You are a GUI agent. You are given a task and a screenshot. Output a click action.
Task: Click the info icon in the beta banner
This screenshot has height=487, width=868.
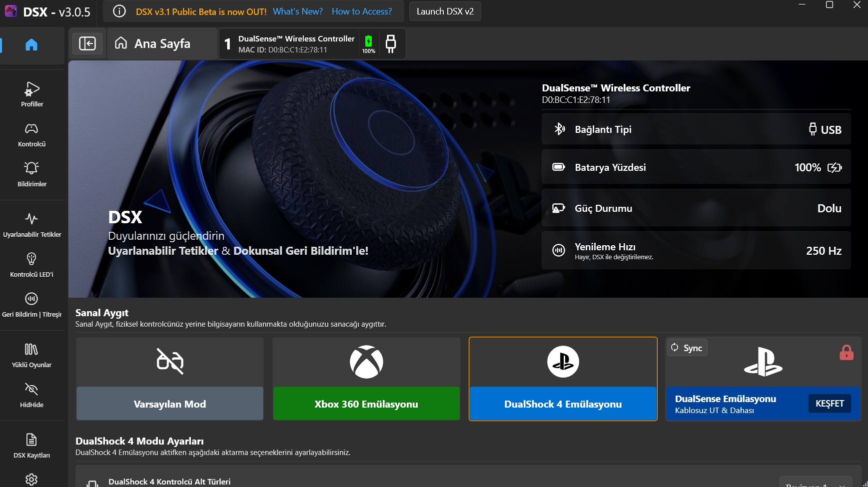coord(119,11)
